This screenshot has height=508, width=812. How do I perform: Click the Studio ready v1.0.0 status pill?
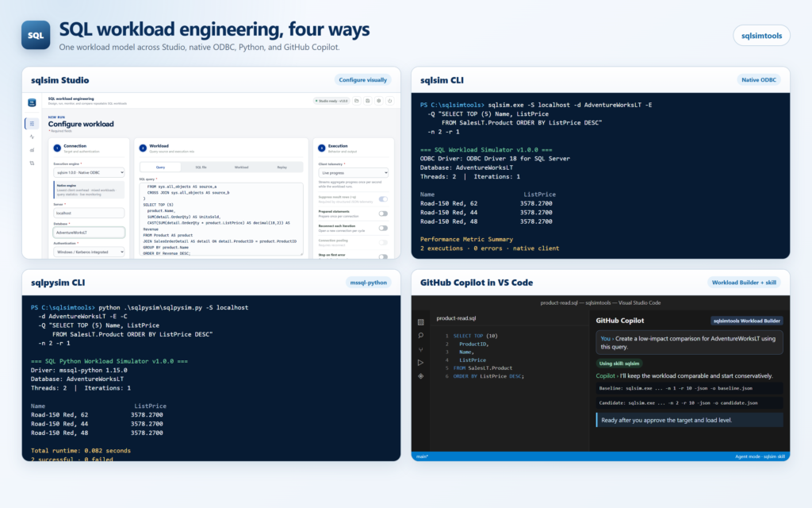click(x=331, y=101)
